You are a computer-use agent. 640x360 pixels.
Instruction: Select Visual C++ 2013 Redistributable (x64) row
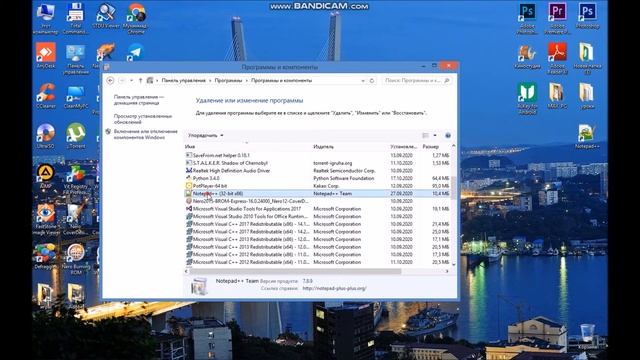click(318, 247)
